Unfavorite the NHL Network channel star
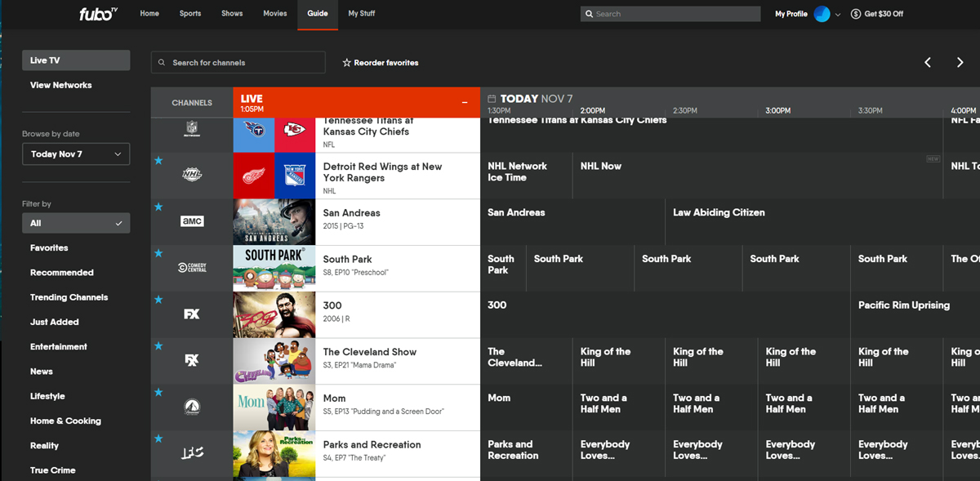980x481 pixels. click(x=158, y=161)
